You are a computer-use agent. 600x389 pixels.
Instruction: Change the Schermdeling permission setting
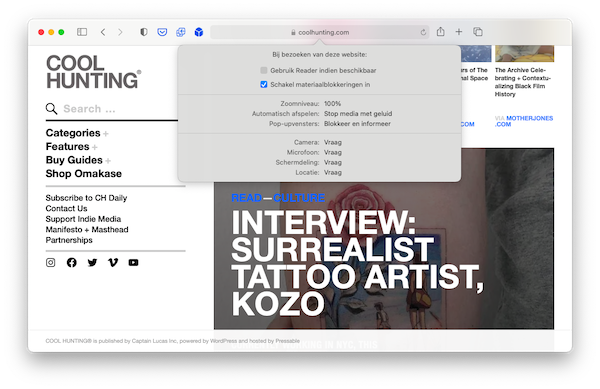pyautogui.click(x=333, y=162)
